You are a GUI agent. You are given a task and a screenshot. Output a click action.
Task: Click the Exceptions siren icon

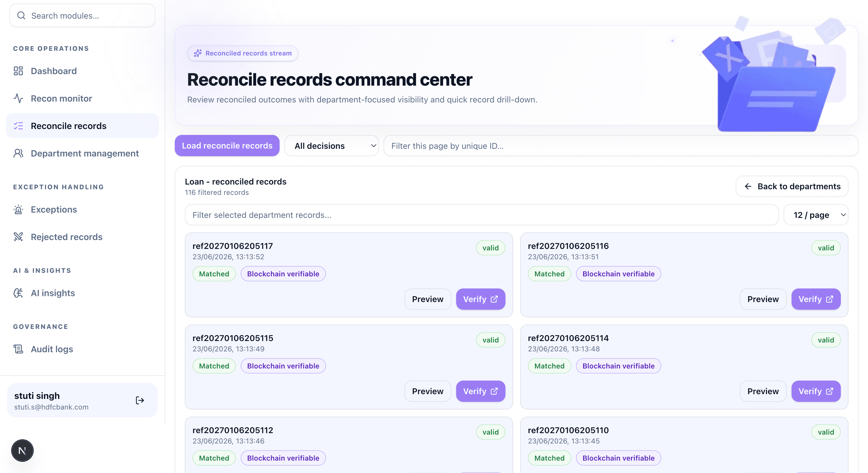[x=18, y=209]
